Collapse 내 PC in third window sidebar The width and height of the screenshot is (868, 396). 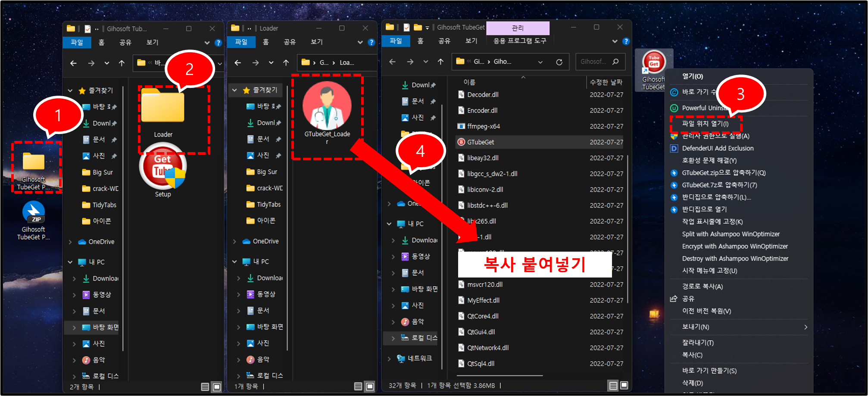click(x=389, y=224)
